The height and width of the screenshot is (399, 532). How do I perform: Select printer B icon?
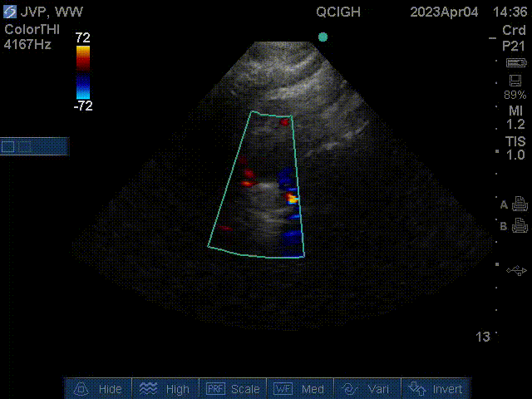(520, 225)
